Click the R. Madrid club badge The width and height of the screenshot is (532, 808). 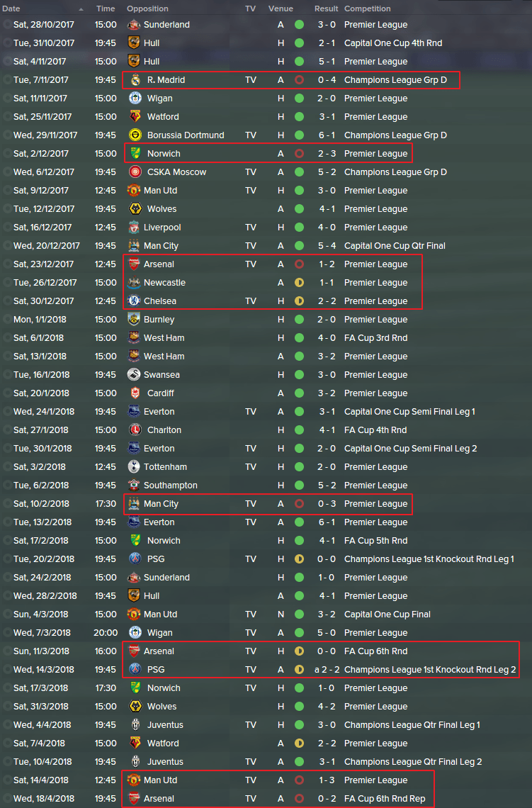pos(135,80)
